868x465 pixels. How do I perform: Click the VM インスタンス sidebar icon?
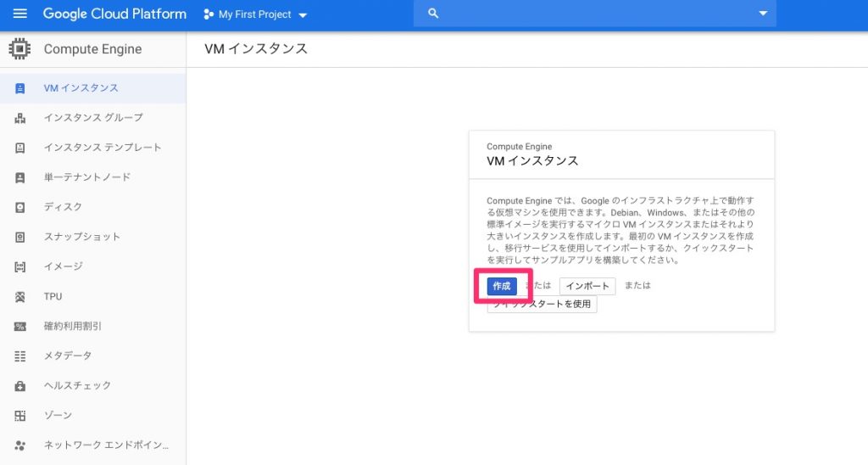coord(20,88)
